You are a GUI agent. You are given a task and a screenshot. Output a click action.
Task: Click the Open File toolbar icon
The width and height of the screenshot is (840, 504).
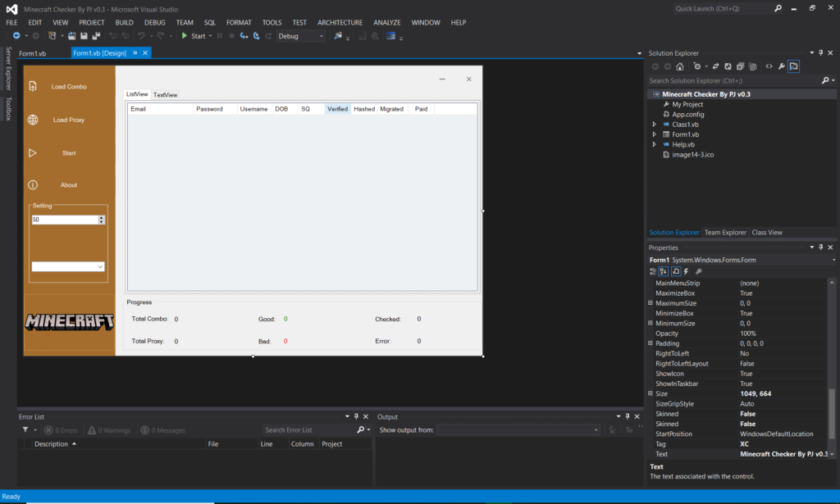(x=72, y=36)
